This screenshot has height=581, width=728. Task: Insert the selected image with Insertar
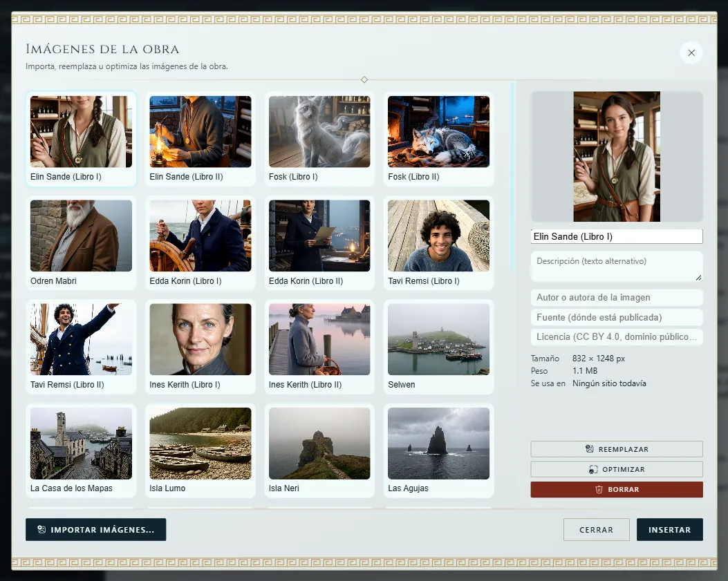[669, 529]
